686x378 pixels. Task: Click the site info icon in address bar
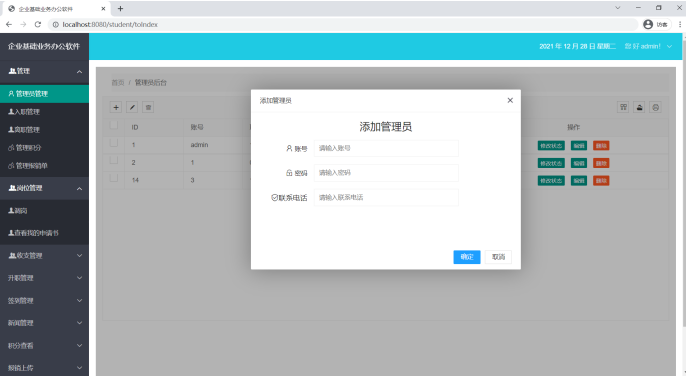[x=56, y=24]
